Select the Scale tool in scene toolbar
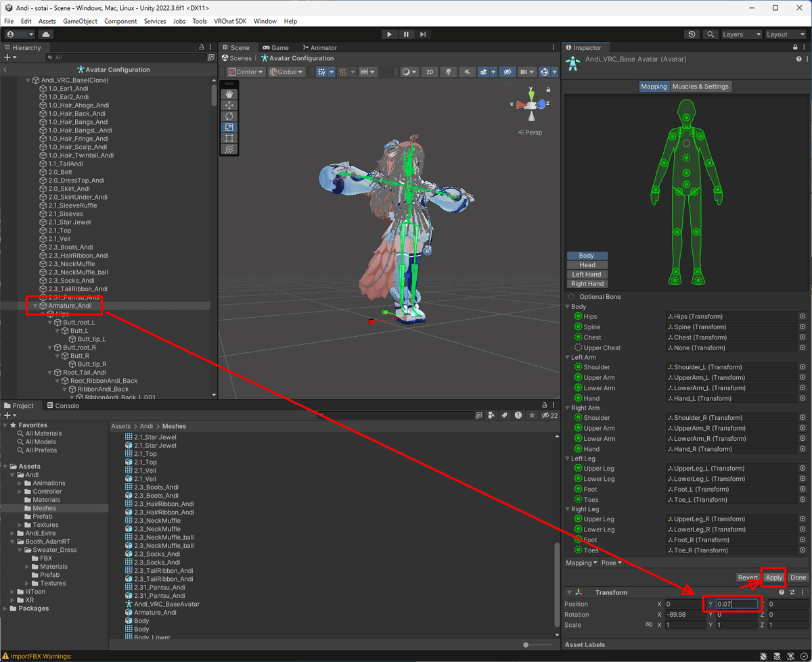812x662 pixels. coord(229,127)
